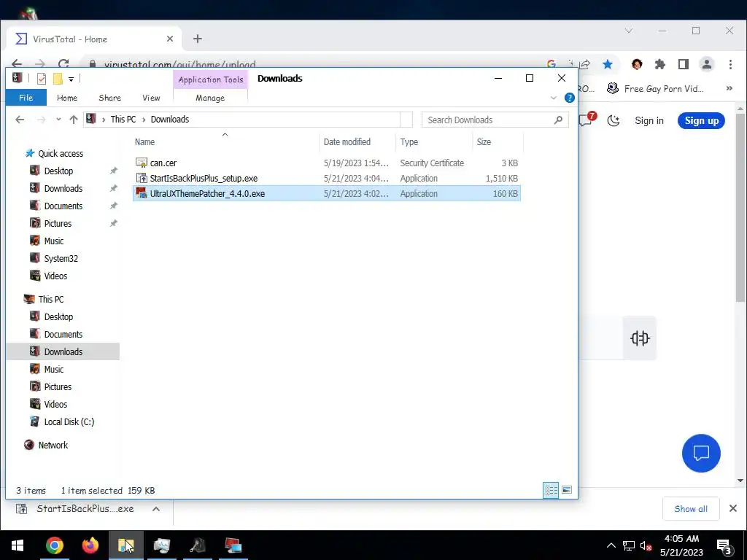Open pinned Downloads under Quick access
747x560 pixels.
tap(63, 189)
